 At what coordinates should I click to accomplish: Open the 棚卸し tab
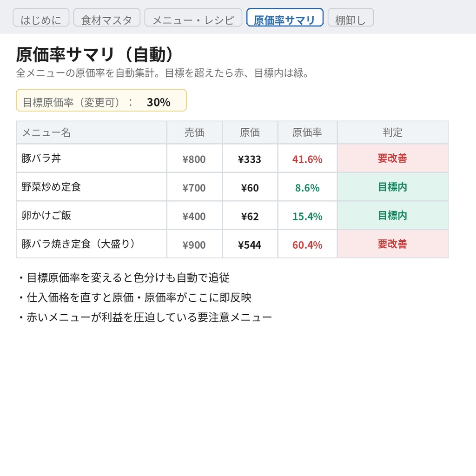[x=350, y=18]
